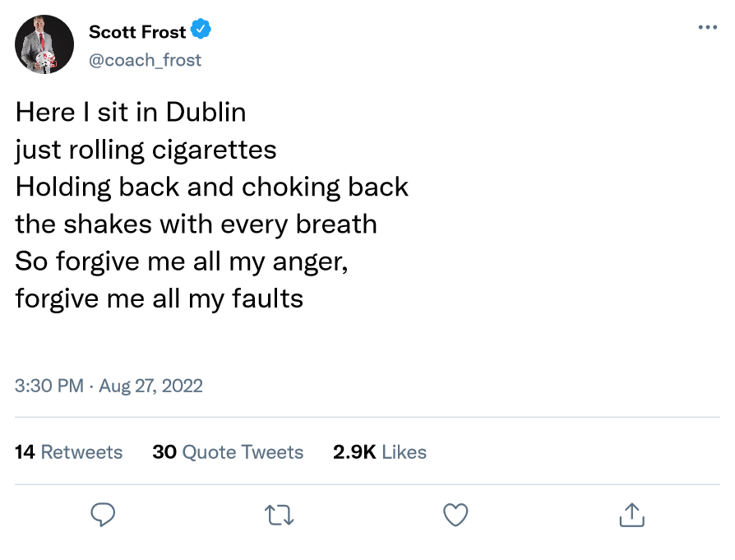Click the reply speech bubble icon
735x560 pixels.
(x=103, y=515)
